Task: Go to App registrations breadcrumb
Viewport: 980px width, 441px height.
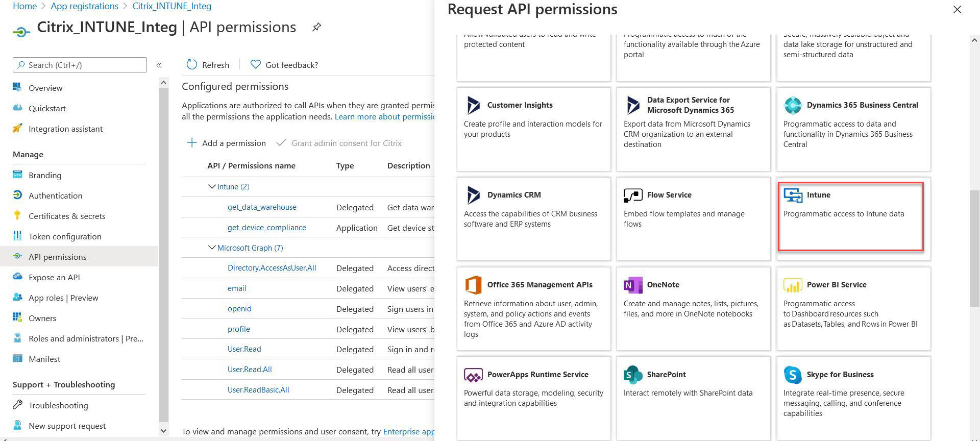Action: (x=85, y=6)
